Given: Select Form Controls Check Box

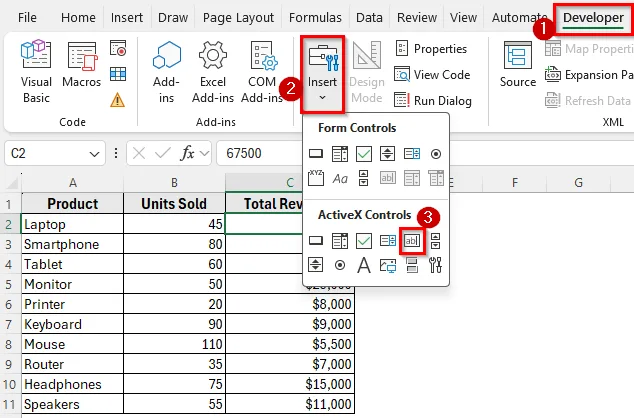Looking at the screenshot, I should [364, 154].
